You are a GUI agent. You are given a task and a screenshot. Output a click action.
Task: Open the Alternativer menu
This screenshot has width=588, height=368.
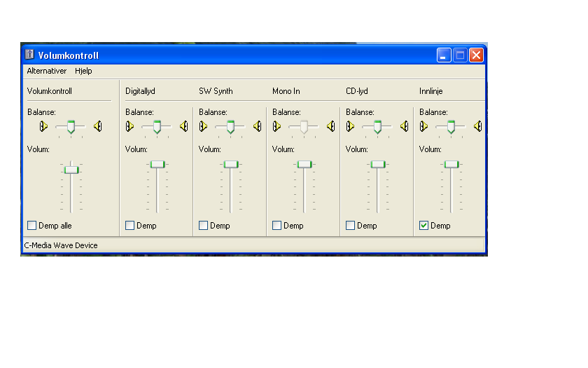pos(46,71)
